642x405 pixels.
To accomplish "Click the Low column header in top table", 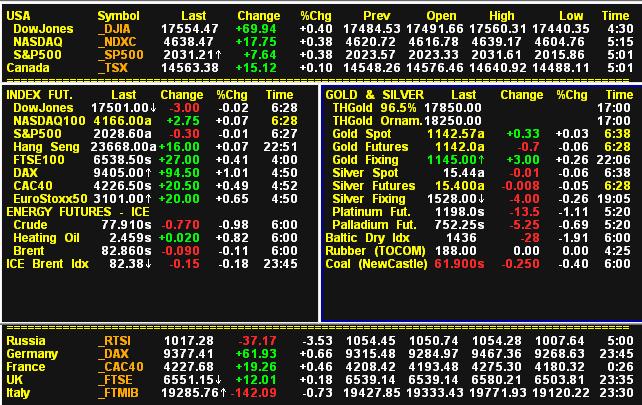I will pos(571,16).
